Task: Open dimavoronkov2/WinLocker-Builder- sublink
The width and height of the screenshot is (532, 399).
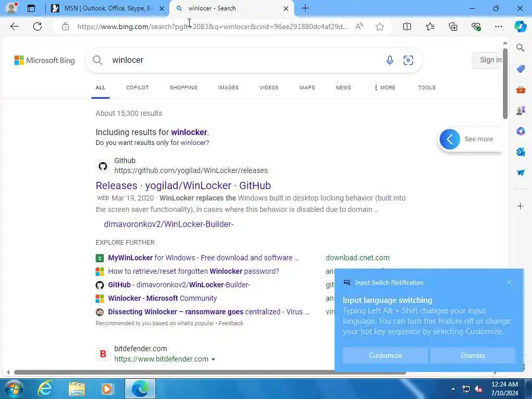Action: 169,224
